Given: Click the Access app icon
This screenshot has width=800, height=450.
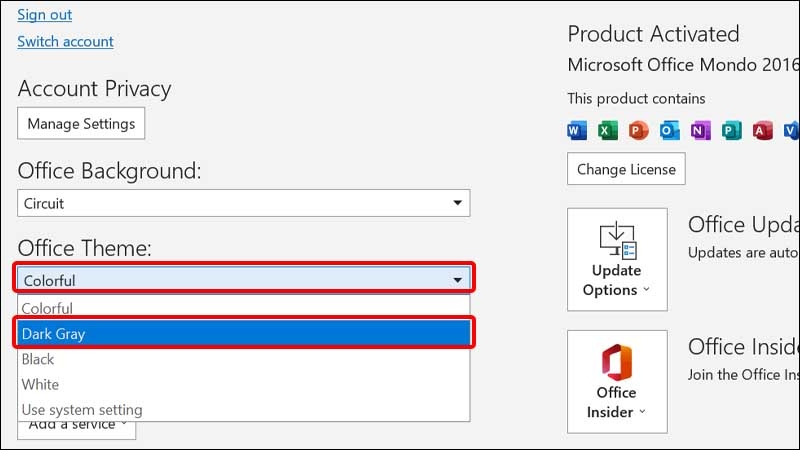Looking at the screenshot, I should tap(763, 131).
